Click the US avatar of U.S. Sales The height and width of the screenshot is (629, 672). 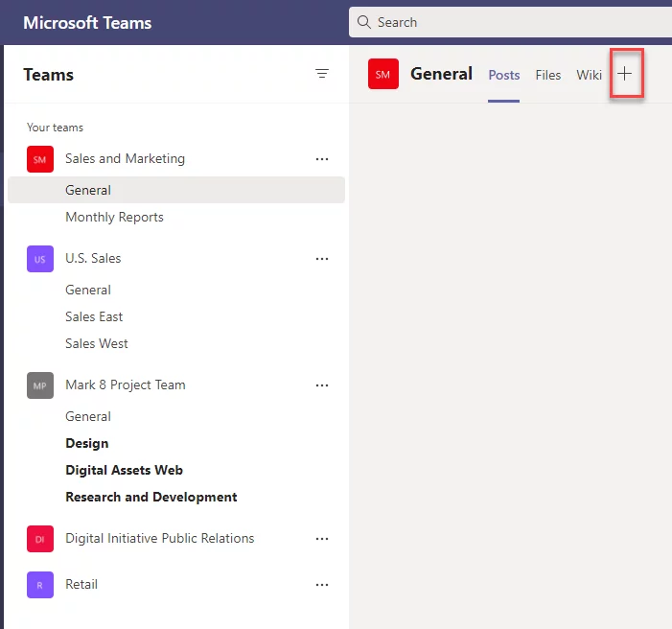pos(40,259)
